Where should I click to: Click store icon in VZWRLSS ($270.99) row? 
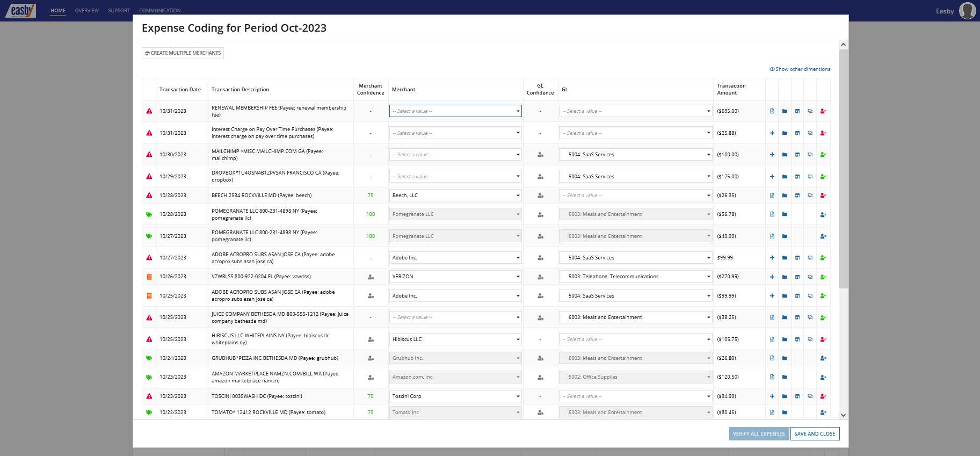[x=797, y=277]
